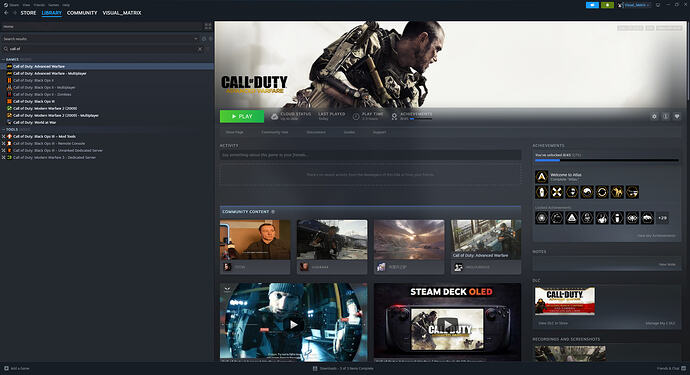
Task: Select Call of Duty: Modern Warfare 2 (2009) - Multiplayer
Action: pos(56,115)
